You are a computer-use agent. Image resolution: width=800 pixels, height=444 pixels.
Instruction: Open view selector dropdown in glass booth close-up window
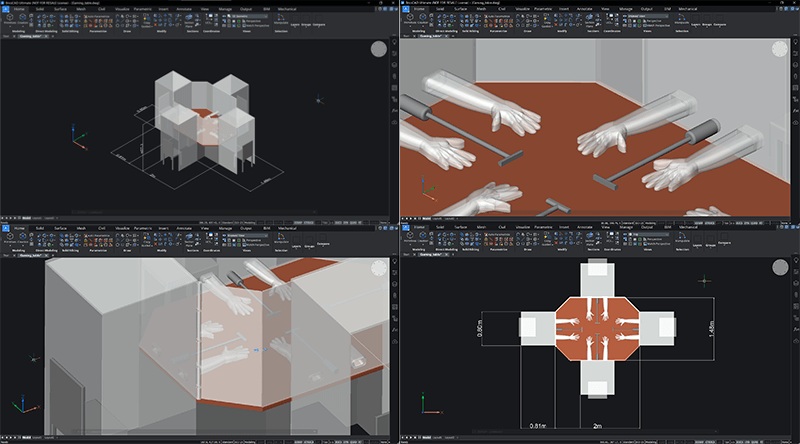248,235
